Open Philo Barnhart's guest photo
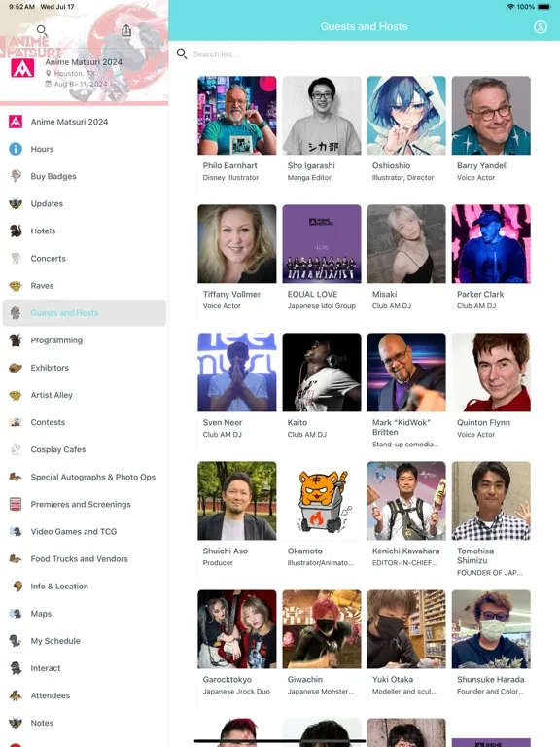Screen dimensions: 560x747 coord(237,116)
